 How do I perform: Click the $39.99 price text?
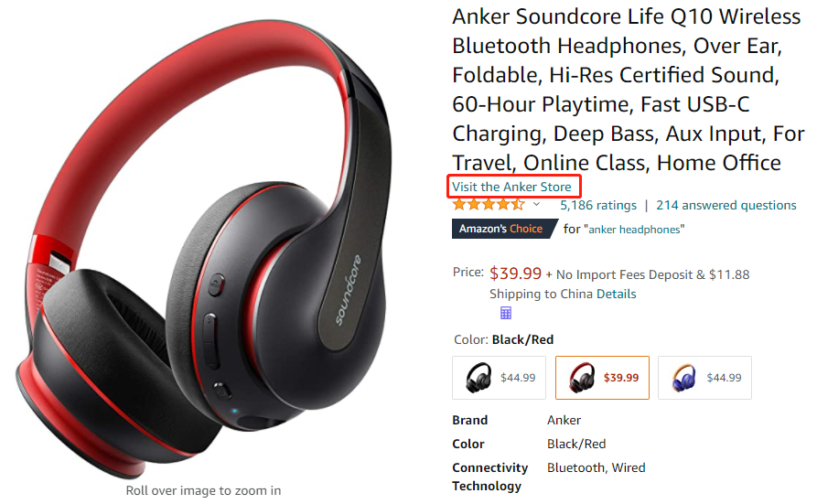(515, 273)
